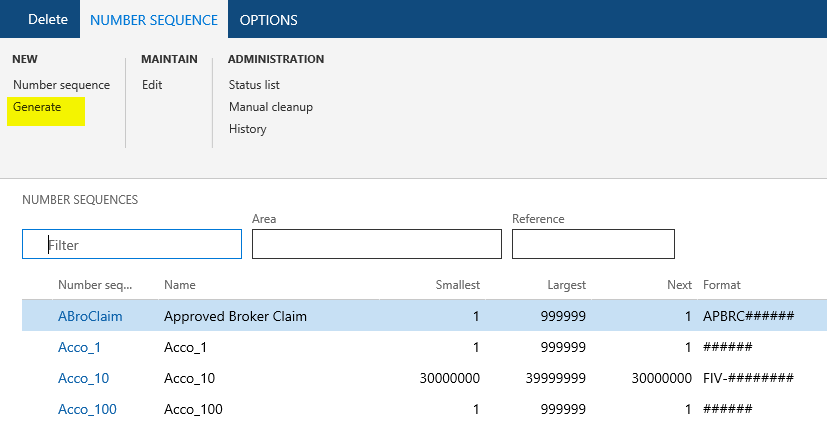Screen dimensions: 827x424
Task: Sort by Number sequence code column header
Action: [95, 285]
